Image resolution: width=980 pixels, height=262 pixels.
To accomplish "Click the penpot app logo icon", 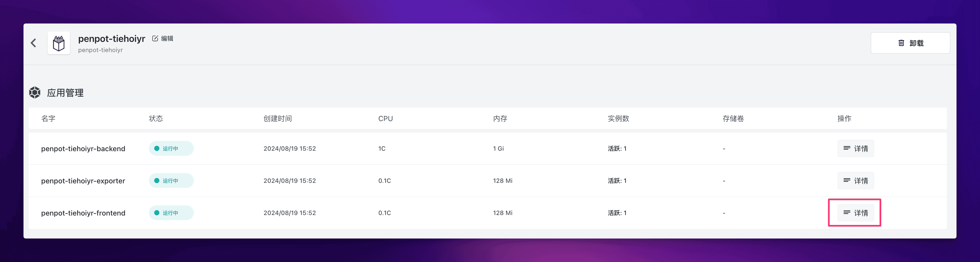I will coord(58,43).
